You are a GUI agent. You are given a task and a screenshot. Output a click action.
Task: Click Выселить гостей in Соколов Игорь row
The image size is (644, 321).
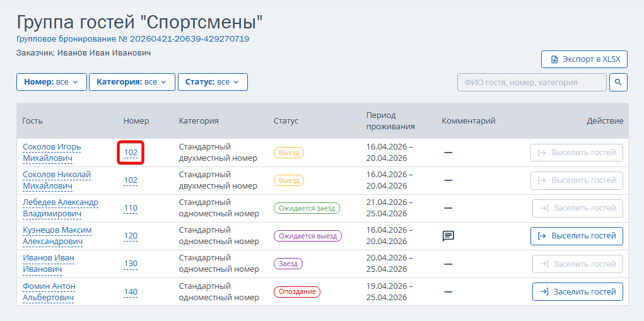click(x=577, y=153)
